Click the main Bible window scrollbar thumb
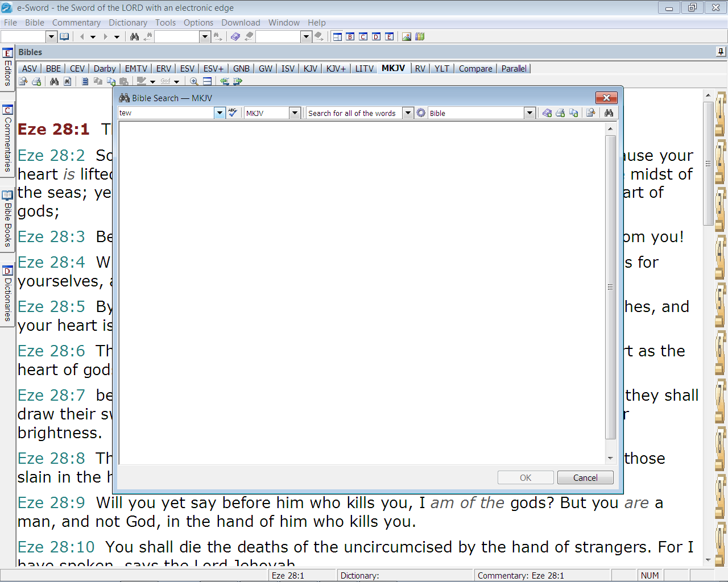Screen dimensions: 728x582 708,164
